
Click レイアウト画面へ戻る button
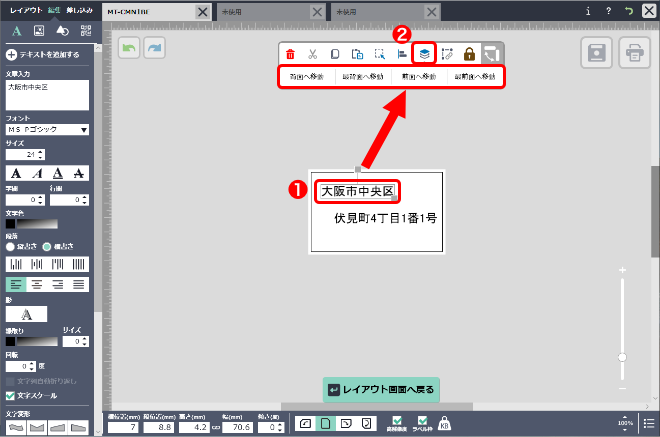click(381, 389)
